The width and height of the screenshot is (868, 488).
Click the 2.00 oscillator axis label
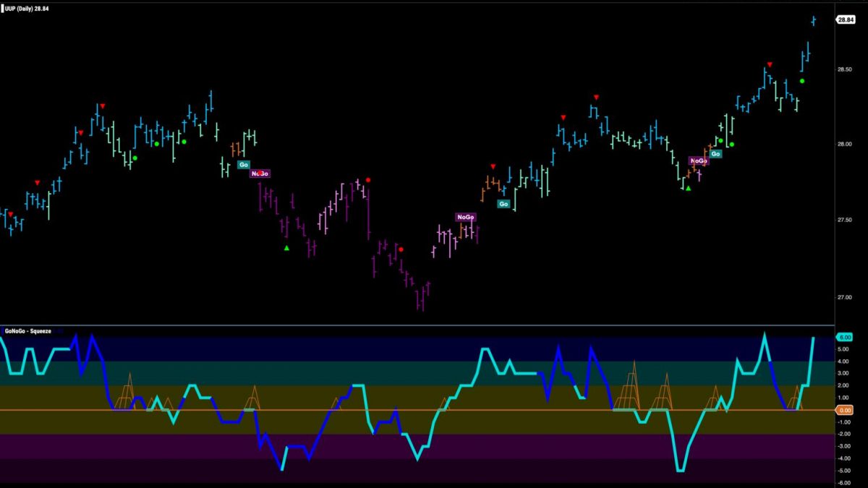pos(845,385)
